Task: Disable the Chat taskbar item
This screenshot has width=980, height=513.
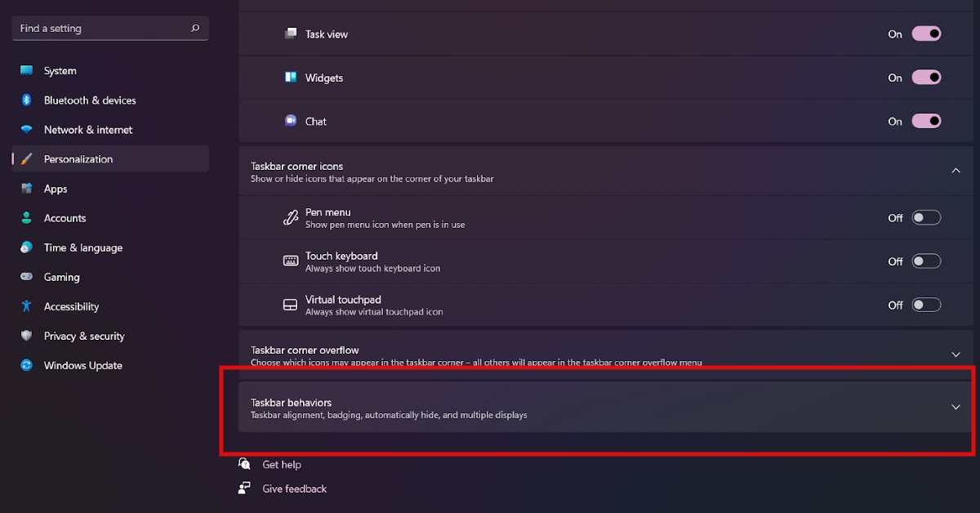Action: (925, 120)
